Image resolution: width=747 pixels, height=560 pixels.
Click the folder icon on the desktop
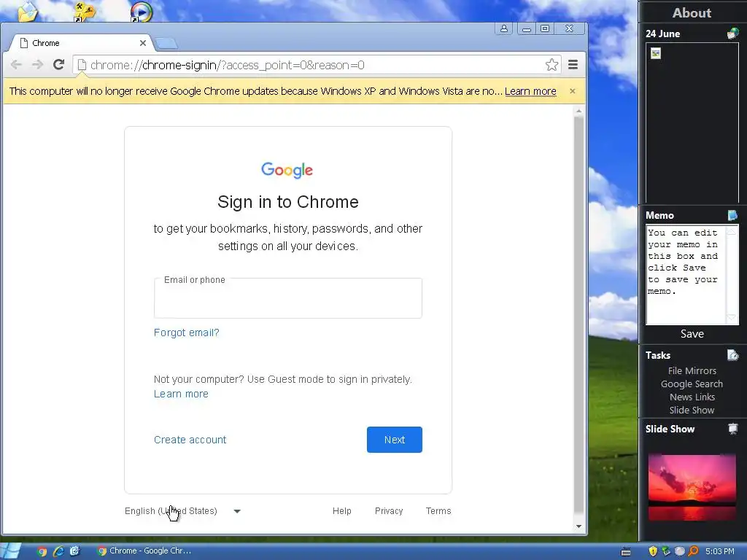click(28, 12)
